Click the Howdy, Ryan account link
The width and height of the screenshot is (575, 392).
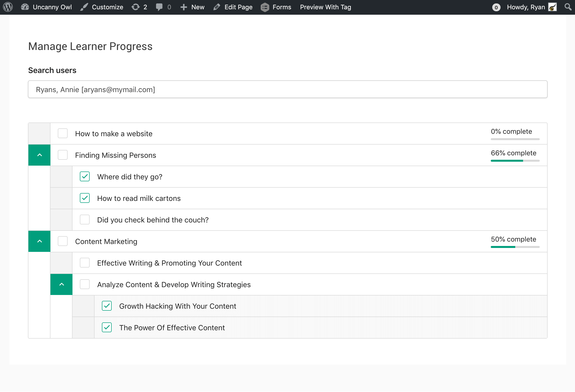click(x=526, y=7)
